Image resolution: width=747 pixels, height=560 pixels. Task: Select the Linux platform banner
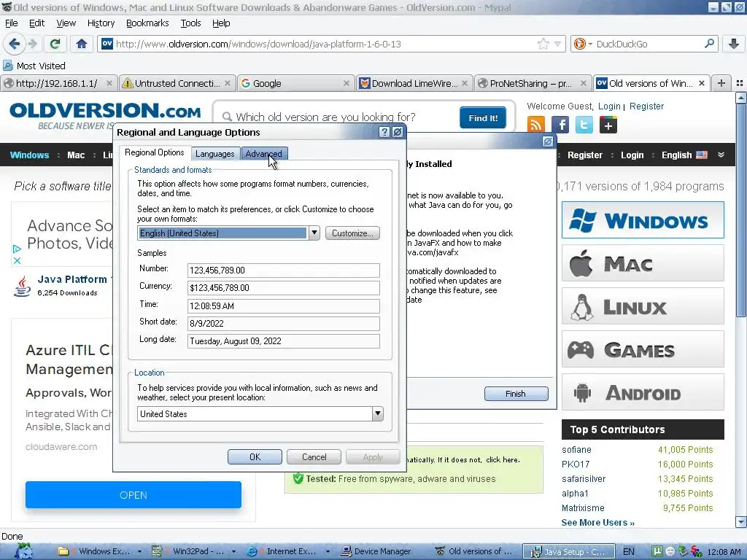tap(643, 306)
